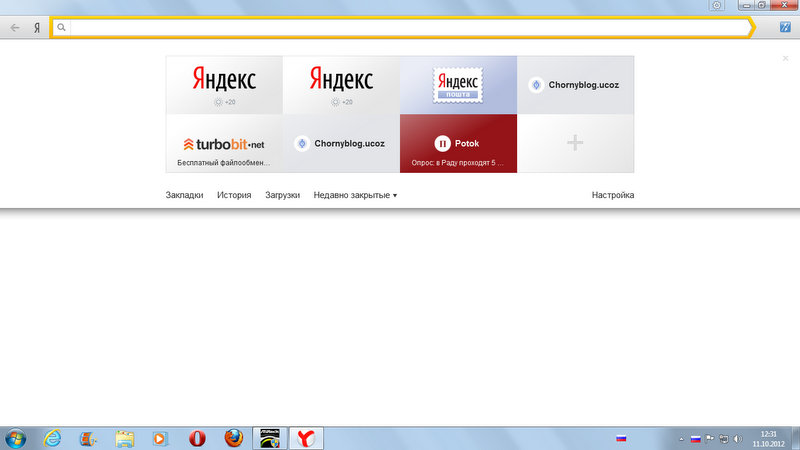Open the network tray icon
Screen dimensions: 800x450
point(723,438)
